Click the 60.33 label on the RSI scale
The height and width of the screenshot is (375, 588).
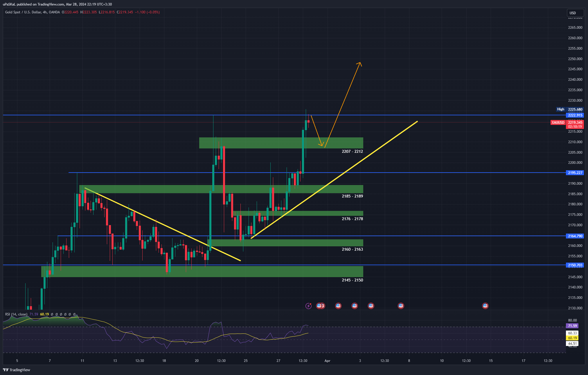tap(572, 333)
